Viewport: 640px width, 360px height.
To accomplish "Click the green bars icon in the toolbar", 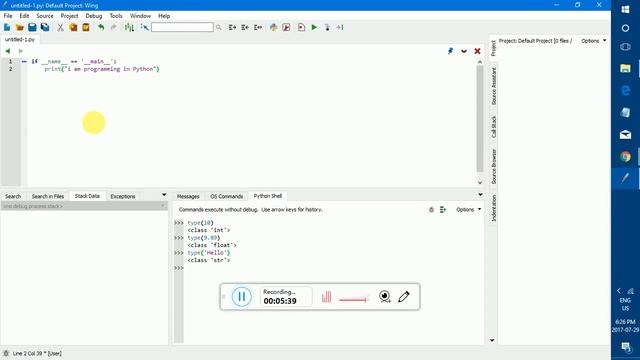I will click(129, 27).
